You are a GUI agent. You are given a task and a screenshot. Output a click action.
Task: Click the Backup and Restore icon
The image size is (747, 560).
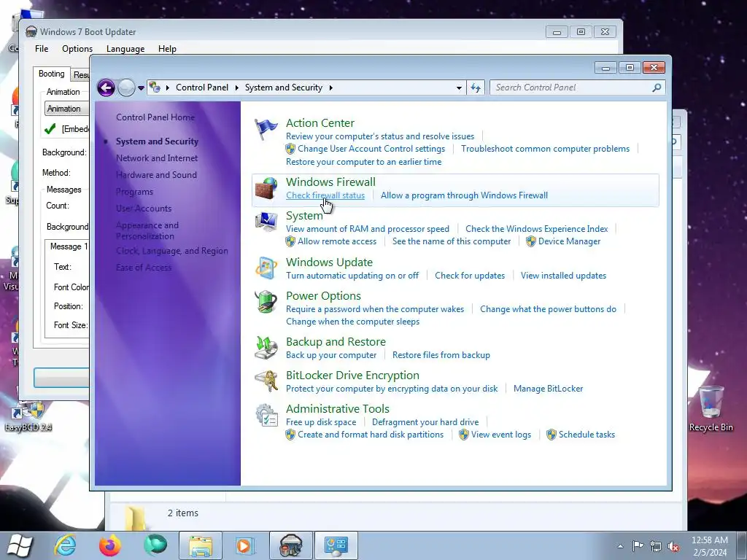pos(266,348)
